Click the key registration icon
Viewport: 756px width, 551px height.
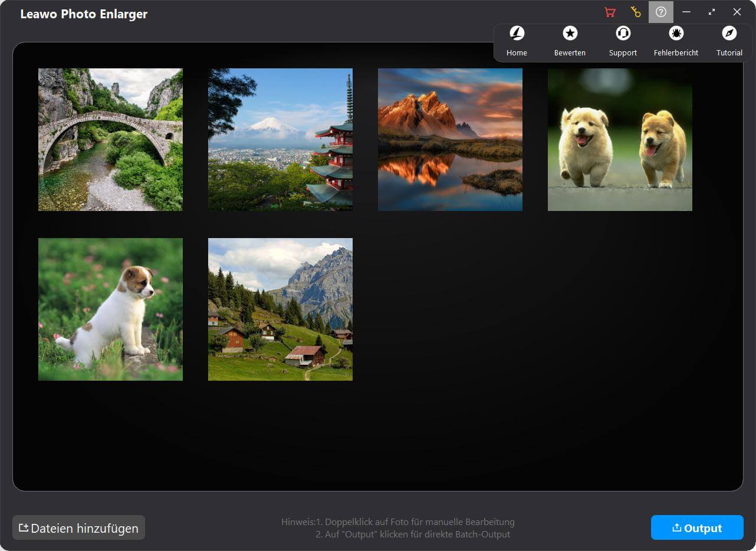(x=635, y=12)
